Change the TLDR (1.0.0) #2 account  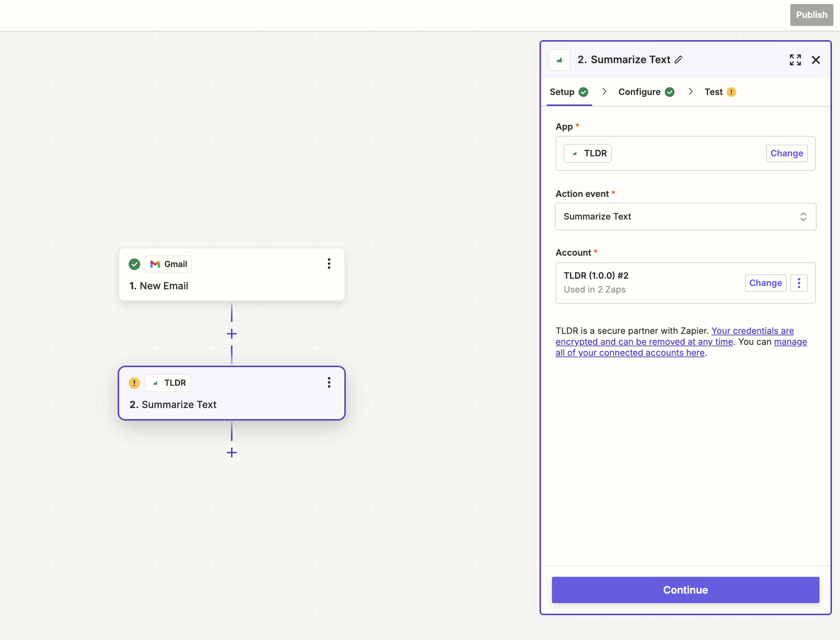765,283
